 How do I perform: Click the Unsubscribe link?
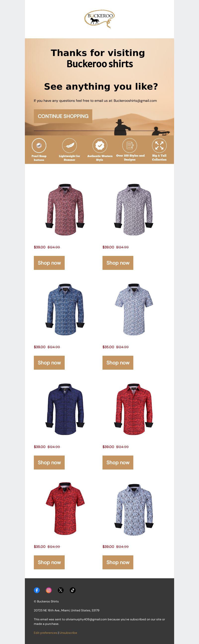point(68,633)
